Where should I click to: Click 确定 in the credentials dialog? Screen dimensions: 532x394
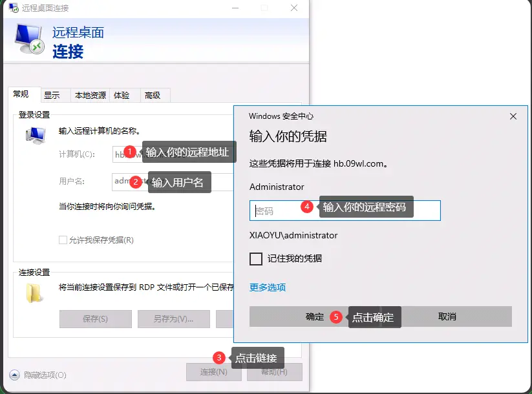coord(315,316)
